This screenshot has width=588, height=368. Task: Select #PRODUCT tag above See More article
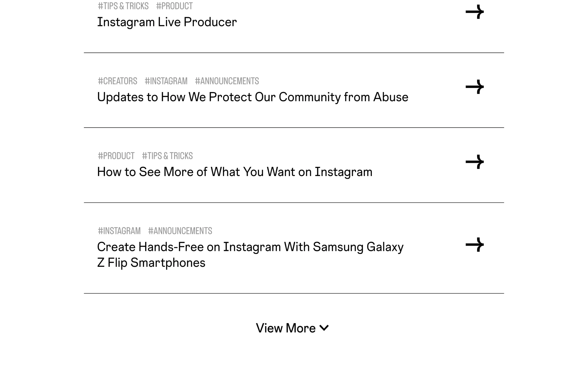pos(116,156)
